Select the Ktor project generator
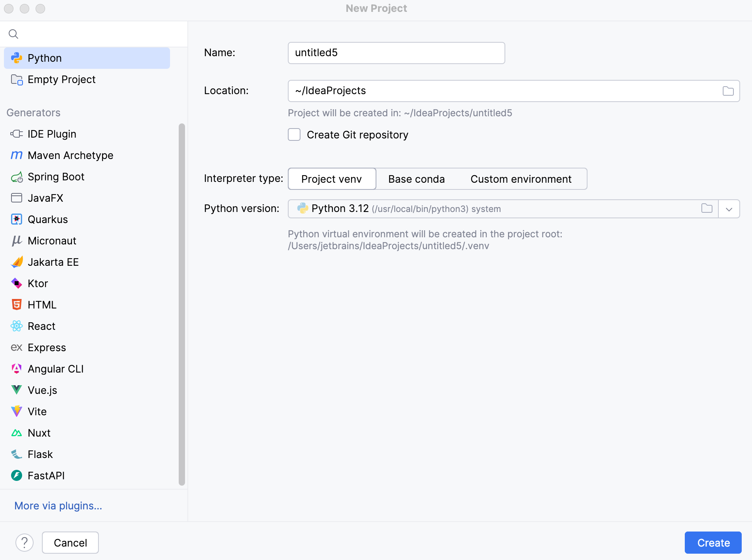 point(37,283)
